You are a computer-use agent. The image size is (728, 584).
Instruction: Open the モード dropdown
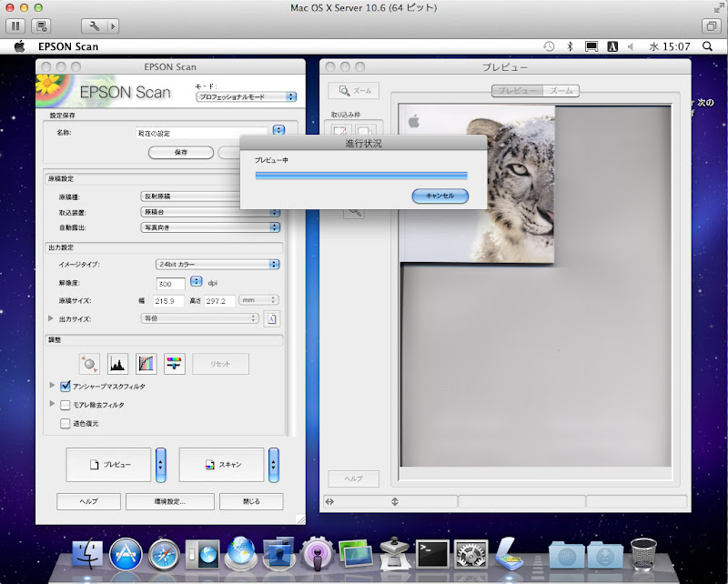(246, 96)
